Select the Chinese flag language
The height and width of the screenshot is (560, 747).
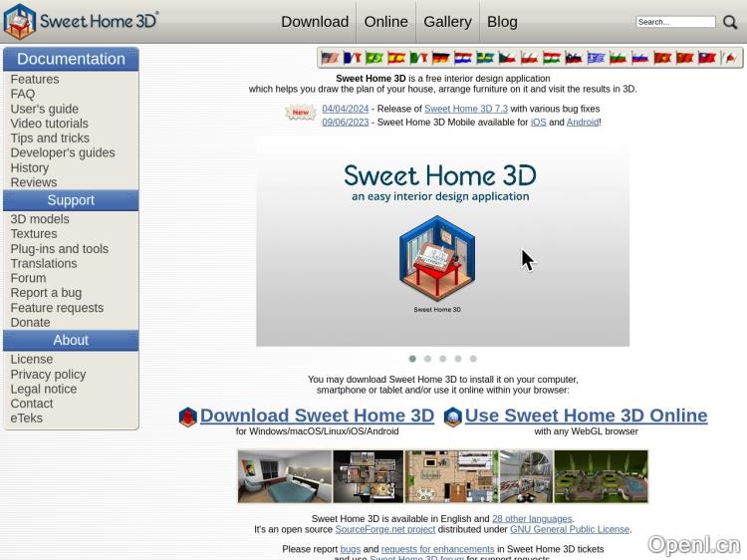(684, 58)
